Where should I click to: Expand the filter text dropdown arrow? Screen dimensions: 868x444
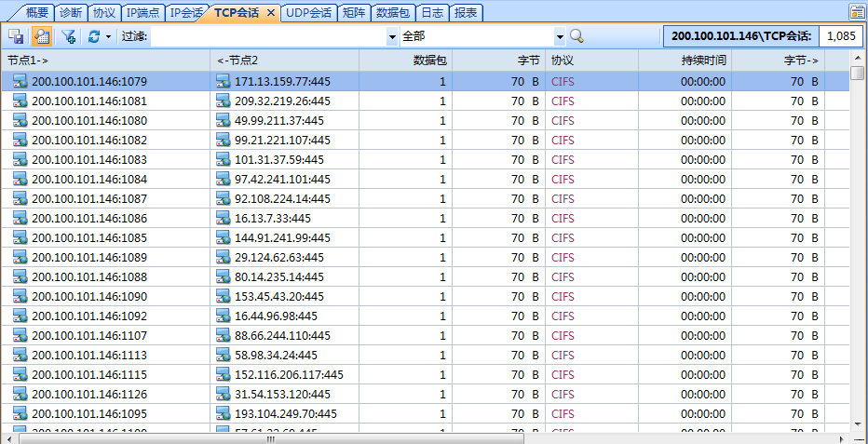(391, 36)
